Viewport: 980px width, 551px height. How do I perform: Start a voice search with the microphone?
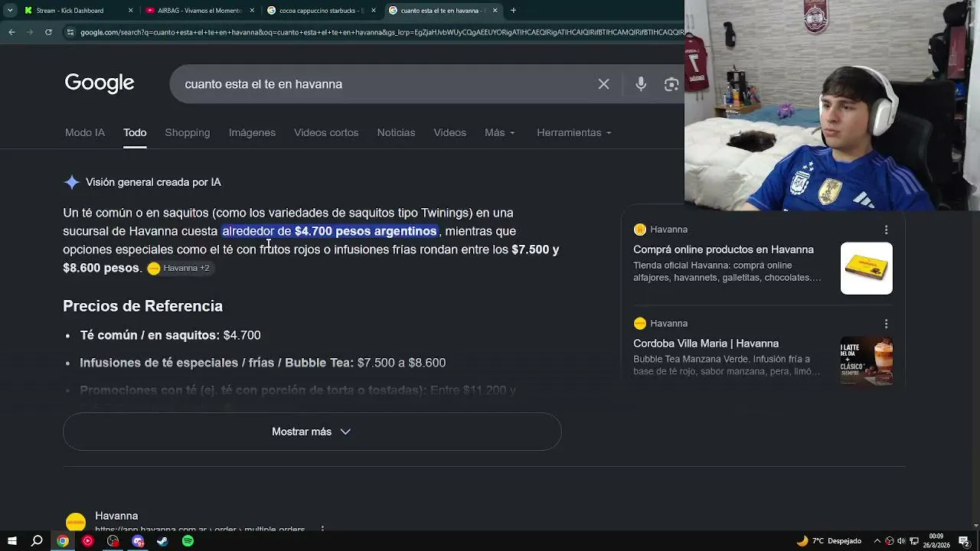point(641,84)
